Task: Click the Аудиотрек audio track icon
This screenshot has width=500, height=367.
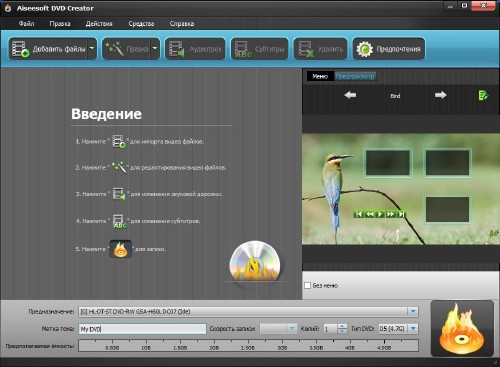Action: pos(177,49)
